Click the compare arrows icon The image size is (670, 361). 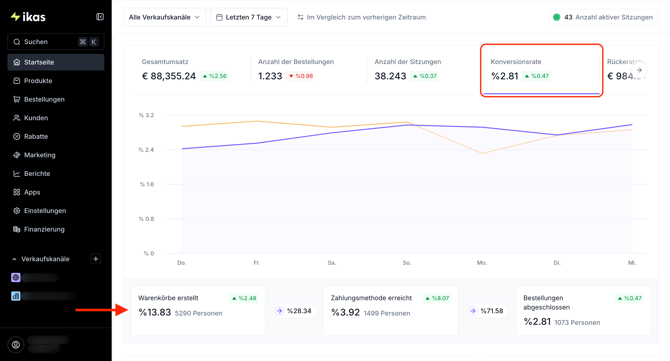point(300,18)
